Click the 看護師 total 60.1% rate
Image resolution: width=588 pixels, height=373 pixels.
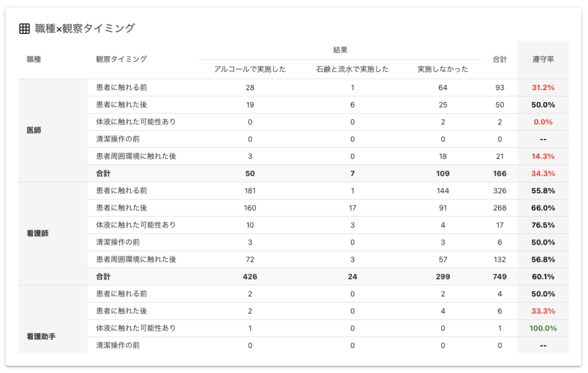point(543,277)
